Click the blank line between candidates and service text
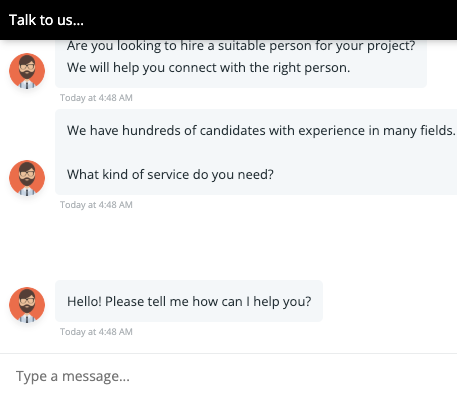Image resolution: width=457 pixels, height=397 pixels. tap(256, 152)
